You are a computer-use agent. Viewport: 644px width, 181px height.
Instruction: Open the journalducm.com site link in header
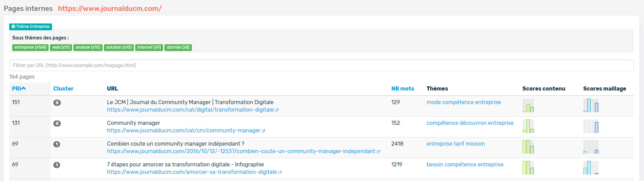point(110,9)
